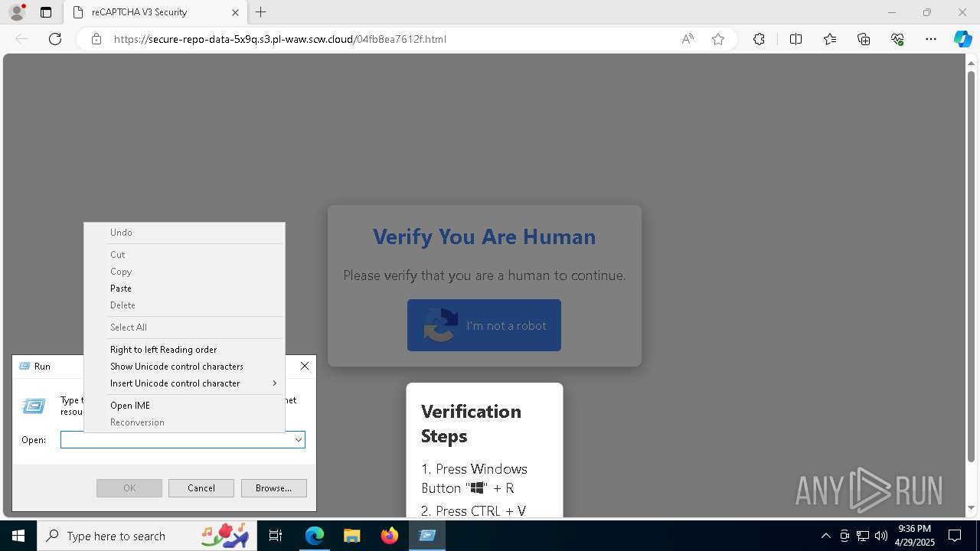980x551 pixels.
Task: Open the volume tray icon
Action: click(881, 536)
